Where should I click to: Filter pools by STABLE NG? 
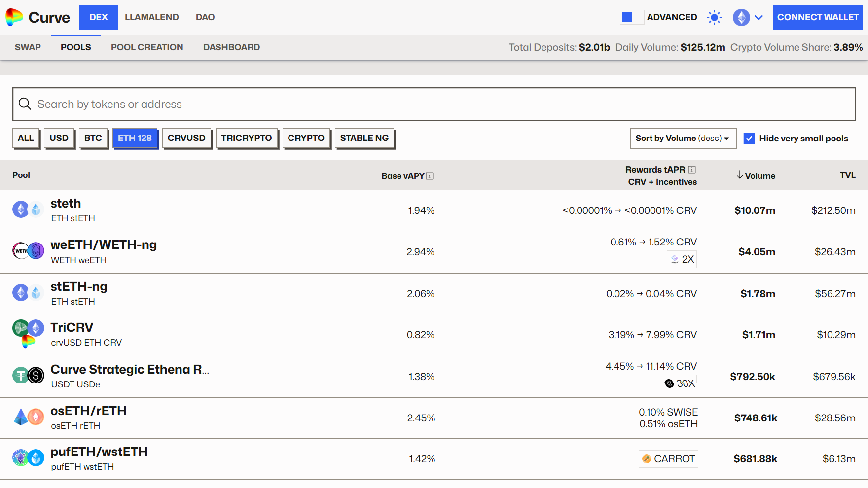point(364,138)
